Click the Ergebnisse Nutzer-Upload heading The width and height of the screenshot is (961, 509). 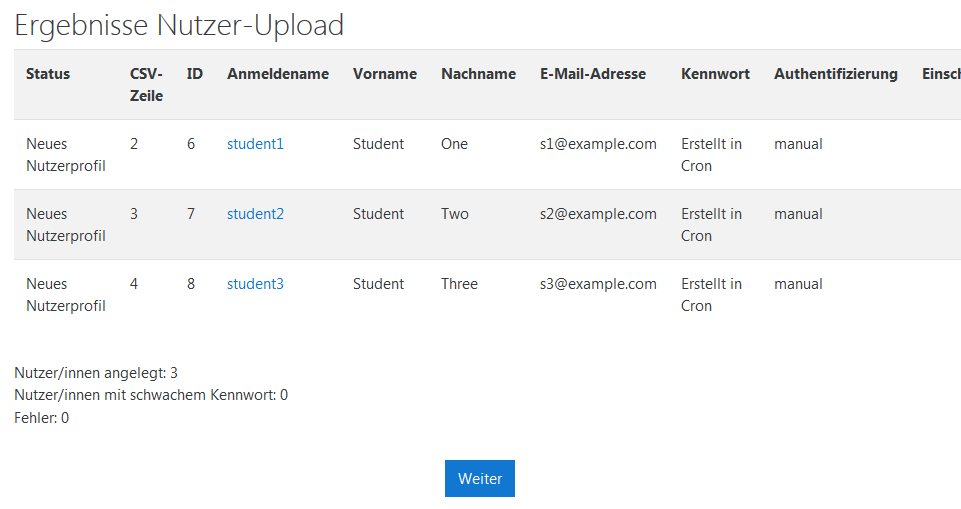[x=179, y=25]
